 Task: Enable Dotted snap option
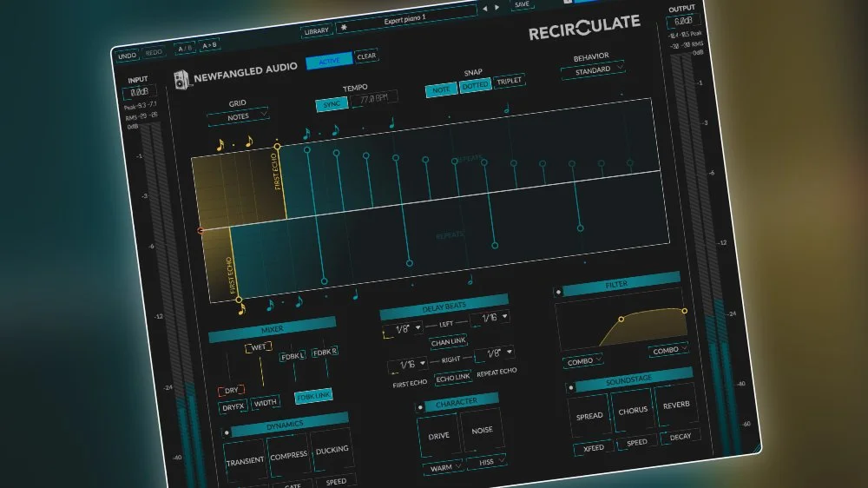(x=475, y=85)
